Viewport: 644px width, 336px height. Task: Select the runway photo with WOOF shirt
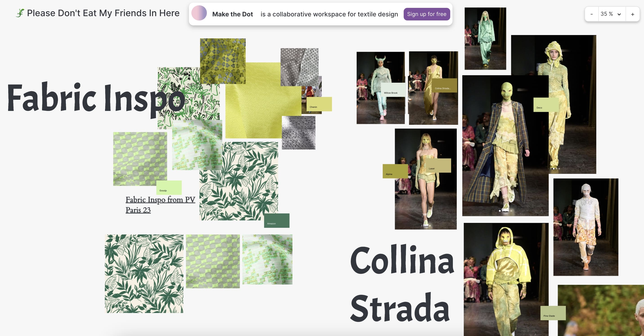(586, 227)
